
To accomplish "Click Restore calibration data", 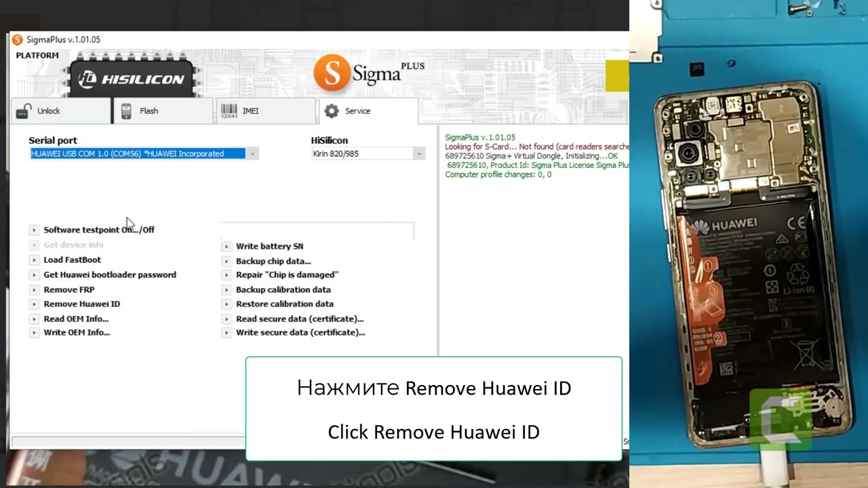I will pos(285,304).
